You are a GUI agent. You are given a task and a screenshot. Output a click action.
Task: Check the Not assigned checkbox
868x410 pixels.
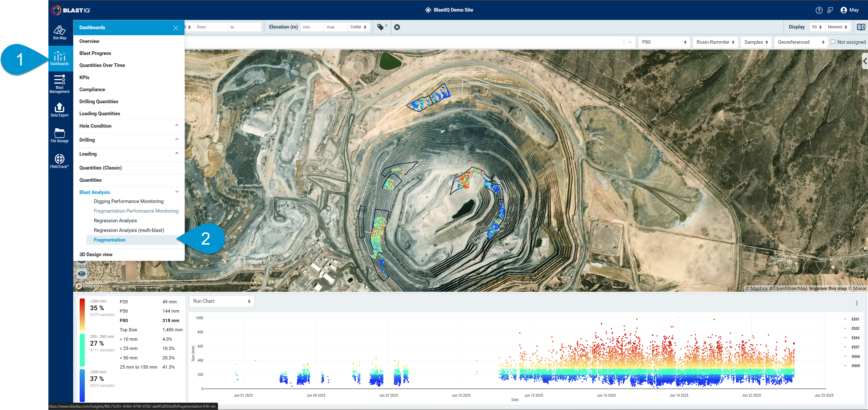click(833, 42)
